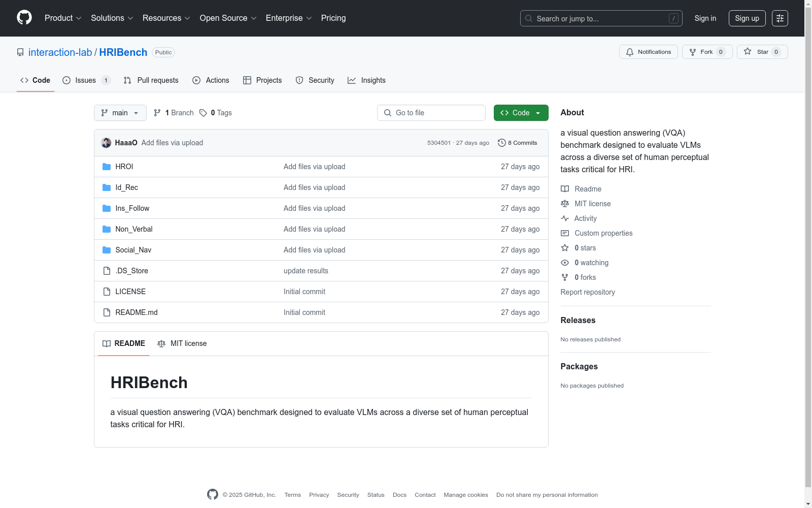Expand the Resources menu
Image resolution: width=812 pixels, height=508 pixels.
tap(166, 18)
